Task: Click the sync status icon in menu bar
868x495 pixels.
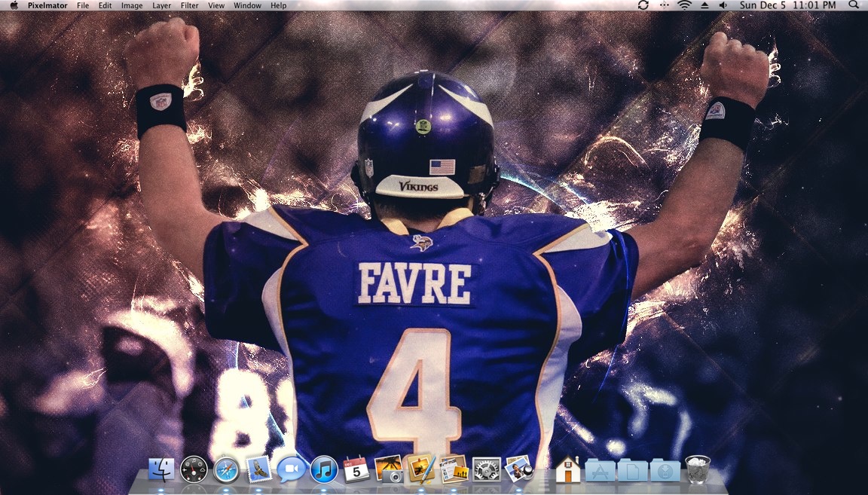Action: tap(643, 5)
